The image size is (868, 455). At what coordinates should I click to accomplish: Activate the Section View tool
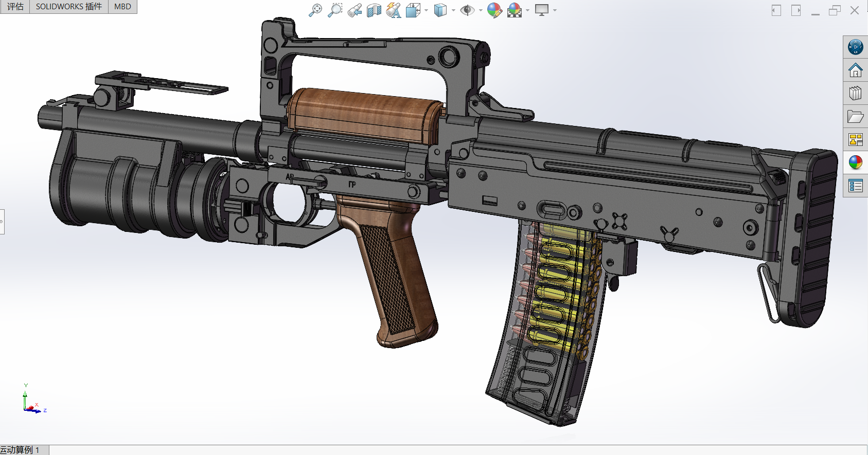(x=374, y=10)
